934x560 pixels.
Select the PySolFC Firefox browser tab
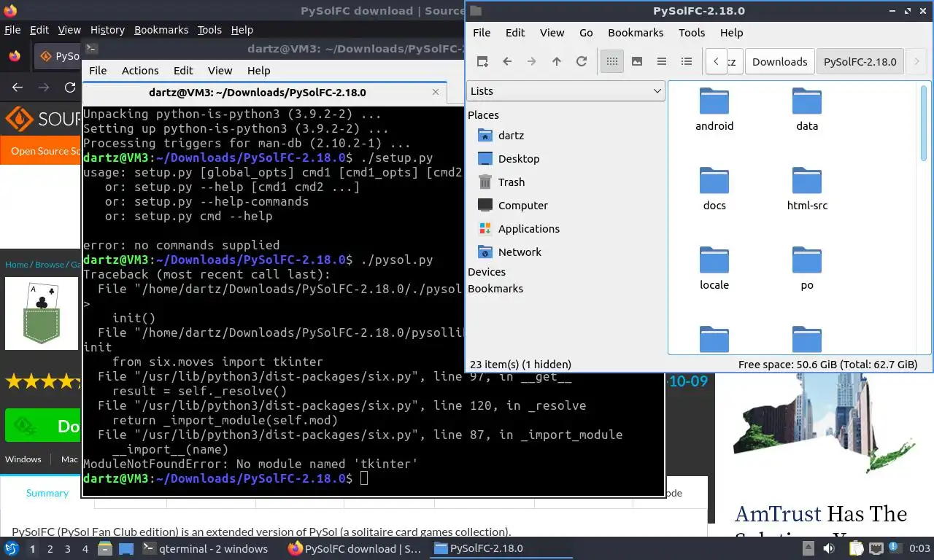(58, 56)
